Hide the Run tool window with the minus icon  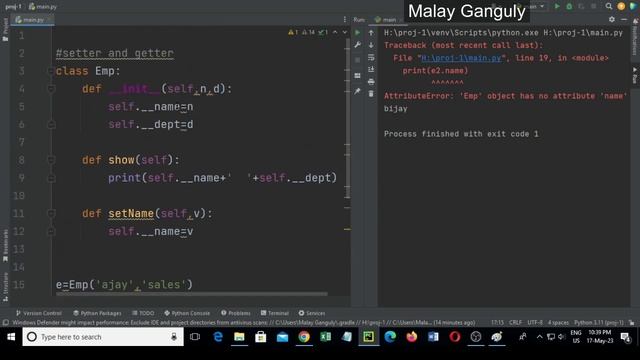pos(624,19)
